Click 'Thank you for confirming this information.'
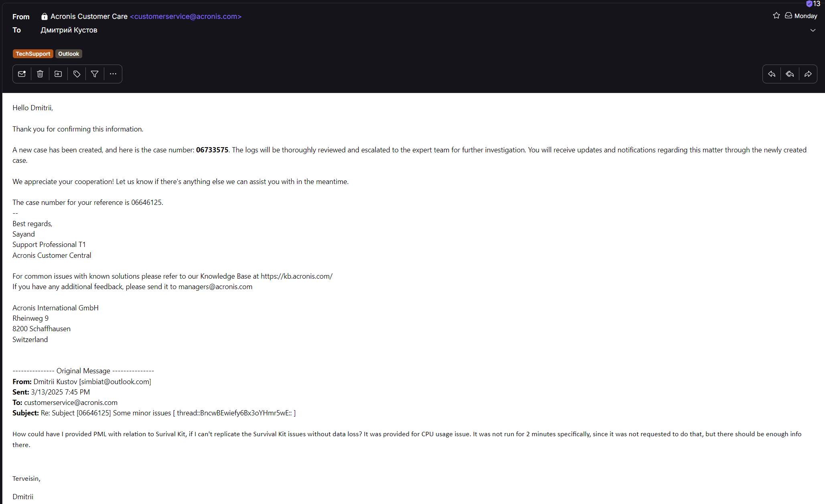The image size is (825, 504). pos(78,129)
